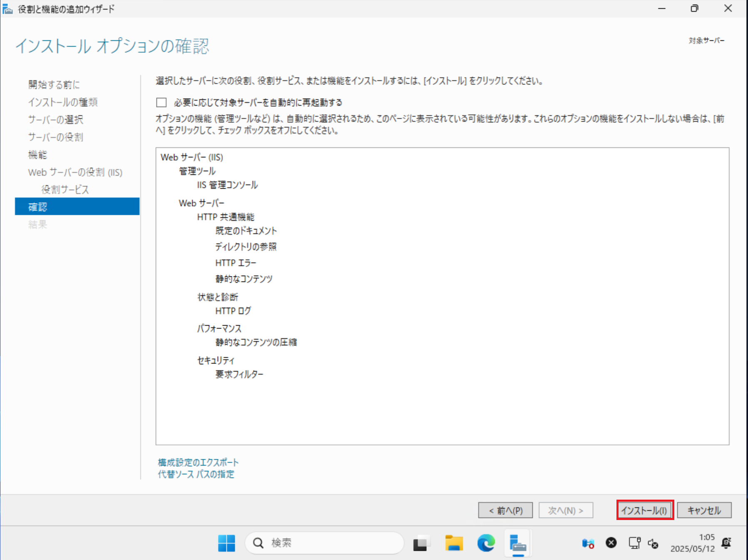Screen dimensions: 748x560
Task: Open the notification bell icon
Action: [x=726, y=543]
